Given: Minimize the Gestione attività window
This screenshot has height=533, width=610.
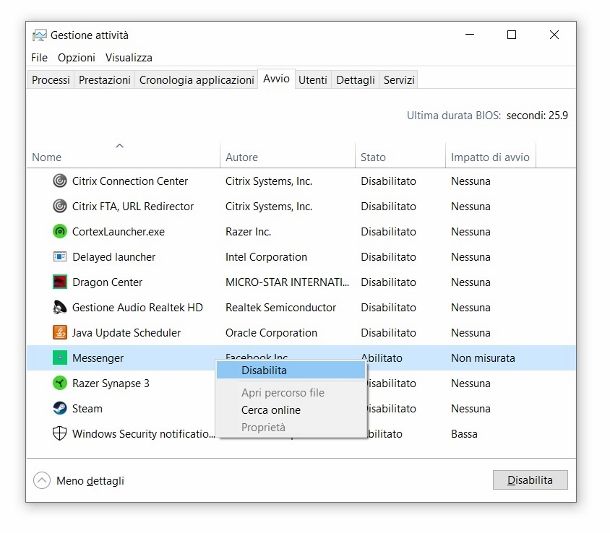Looking at the screenshot, I should (470, 35).
